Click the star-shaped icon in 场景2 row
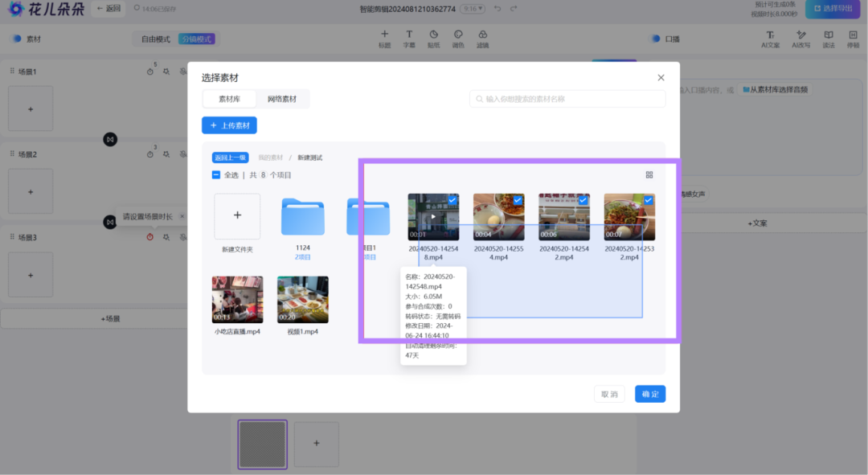This screenshot has height=475, width=868. tap(166, 154)
